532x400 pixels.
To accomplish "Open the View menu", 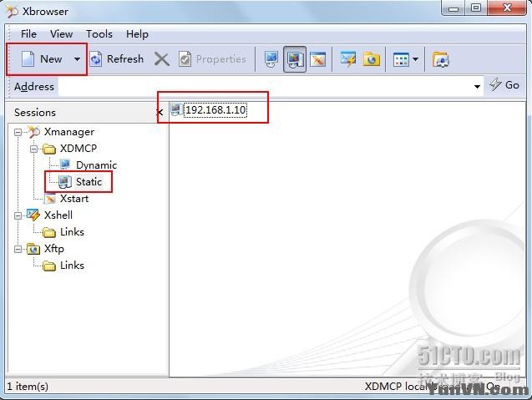I will (62, 34).
